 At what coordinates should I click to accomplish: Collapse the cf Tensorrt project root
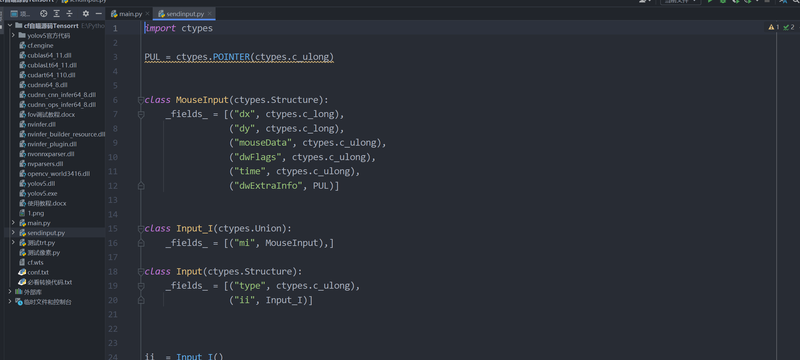11,25
